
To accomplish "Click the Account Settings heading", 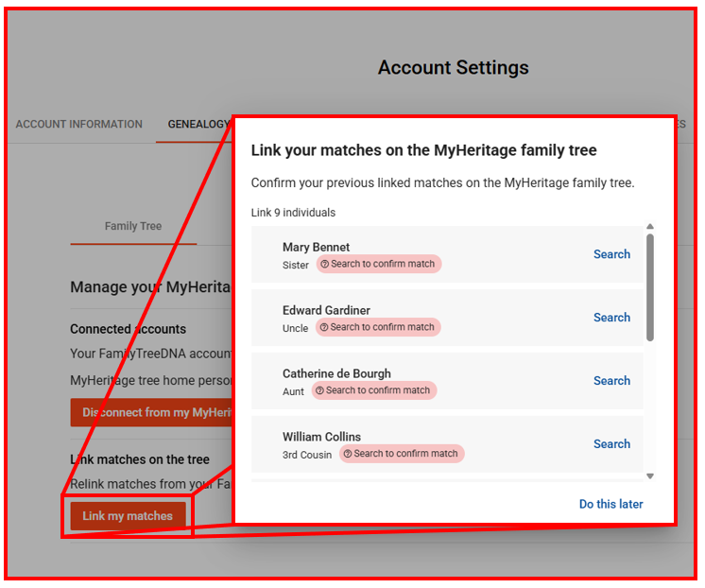I will point(454,67).
